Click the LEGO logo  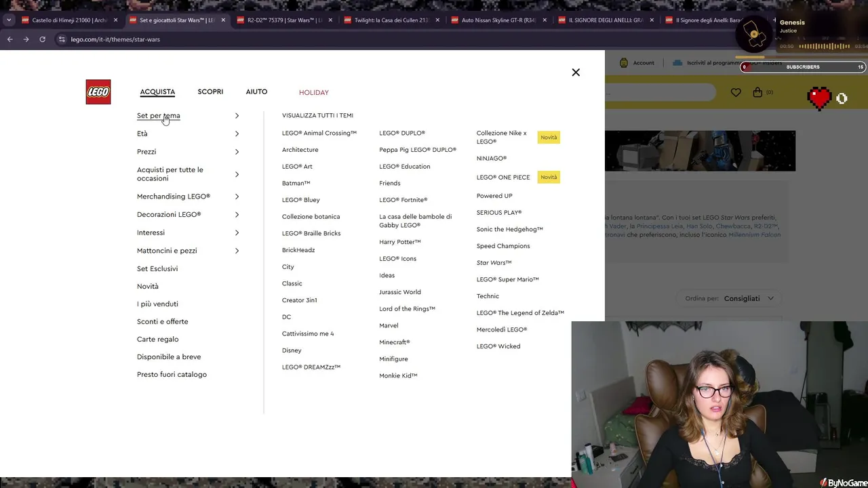(x=98, y=92)
